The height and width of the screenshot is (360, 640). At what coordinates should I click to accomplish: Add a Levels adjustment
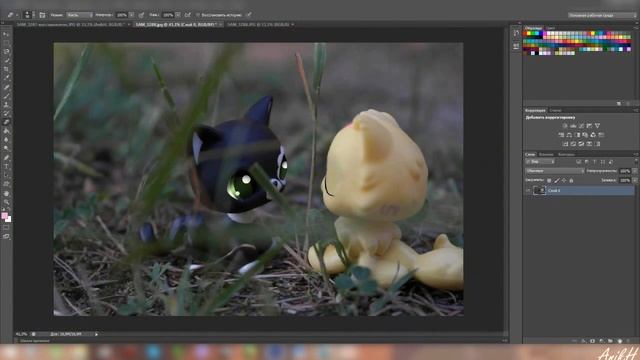point(573,126)
